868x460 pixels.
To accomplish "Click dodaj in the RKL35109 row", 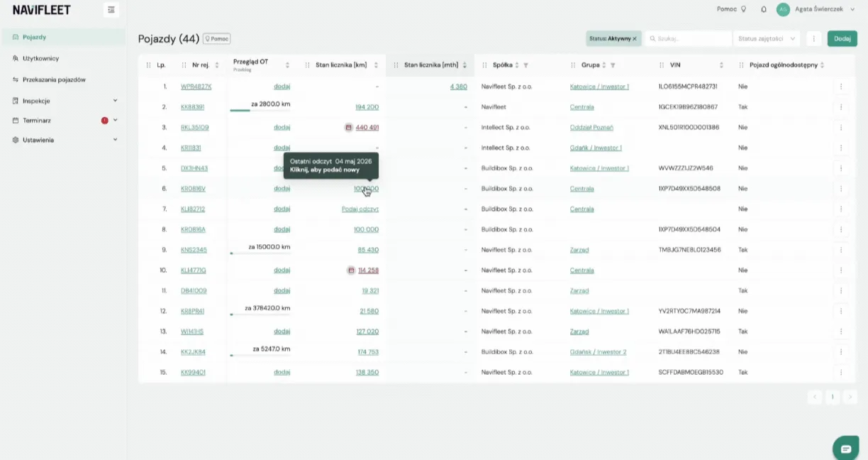I will 282,128.
